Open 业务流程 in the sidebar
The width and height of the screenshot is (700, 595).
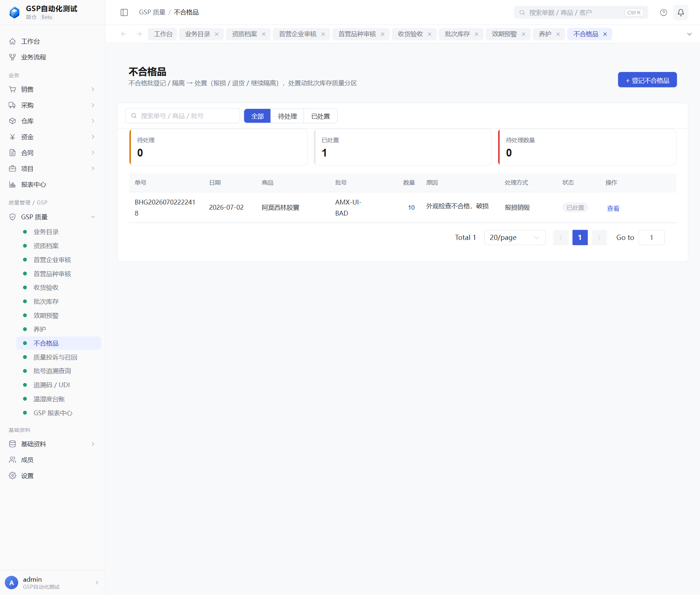[52, 57]
